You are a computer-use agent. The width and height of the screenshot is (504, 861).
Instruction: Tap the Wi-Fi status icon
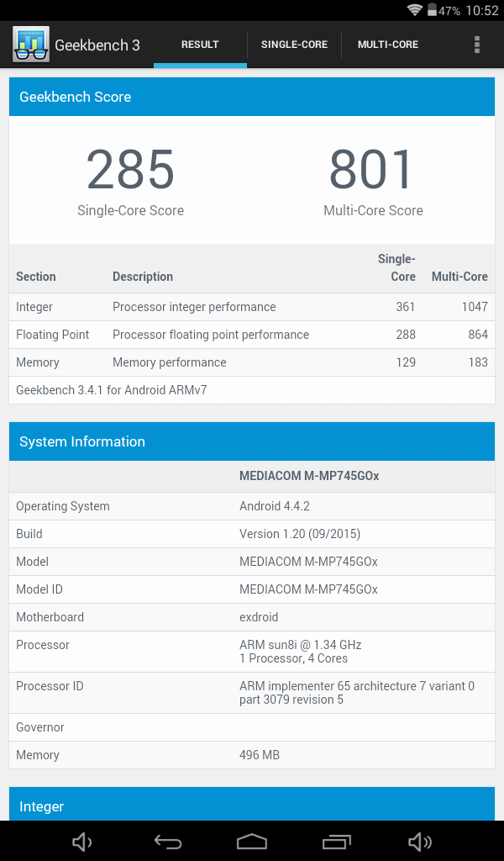point(415,10)
